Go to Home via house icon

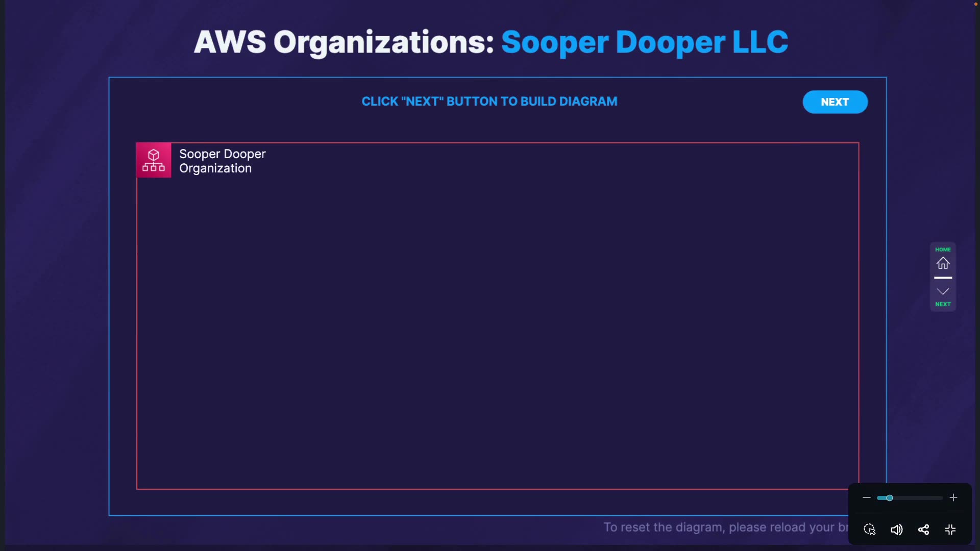pos(943,263)
